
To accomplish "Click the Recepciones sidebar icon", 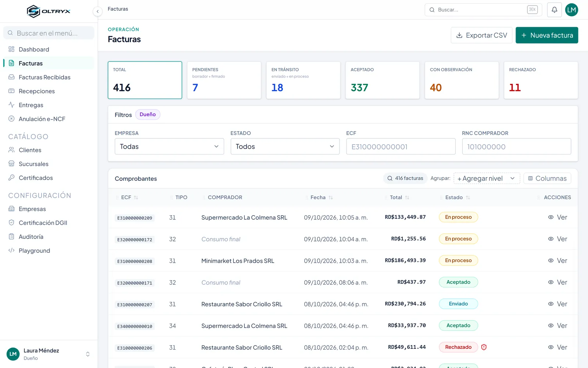I will [11, 91].
